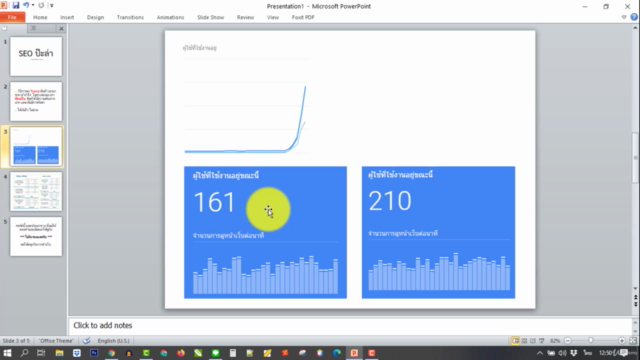This screenshot has height=360, width=640.
Task: Close the slide thumbnails pane
Action: pyautogui.click(x=61, y=28)
